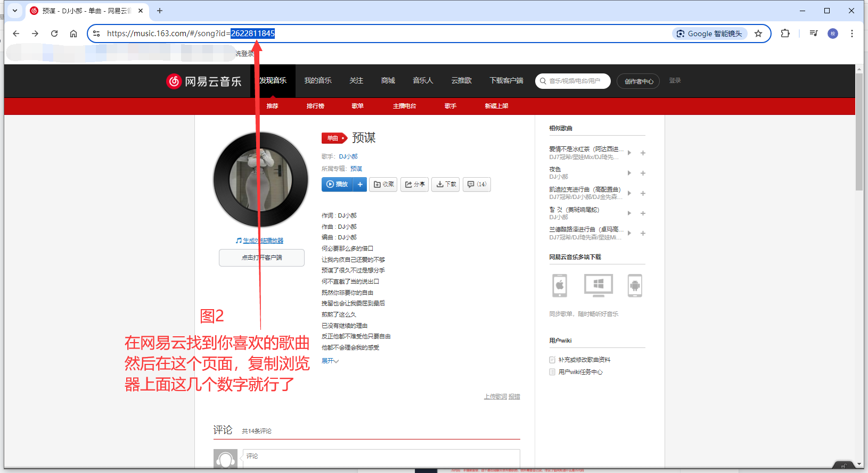Click the browser back arrow
The width and height of the screenshot is (868, 473).
[x=16, y=34]
